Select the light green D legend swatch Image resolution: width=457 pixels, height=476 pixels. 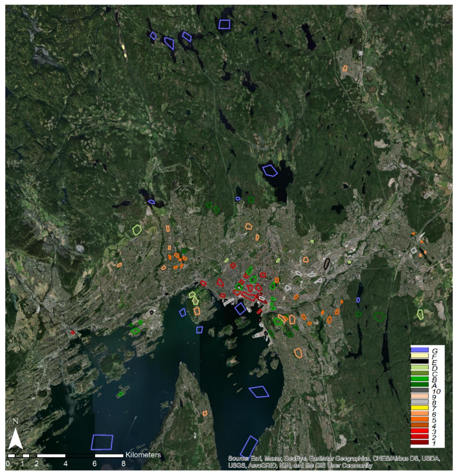pos(419,367)
